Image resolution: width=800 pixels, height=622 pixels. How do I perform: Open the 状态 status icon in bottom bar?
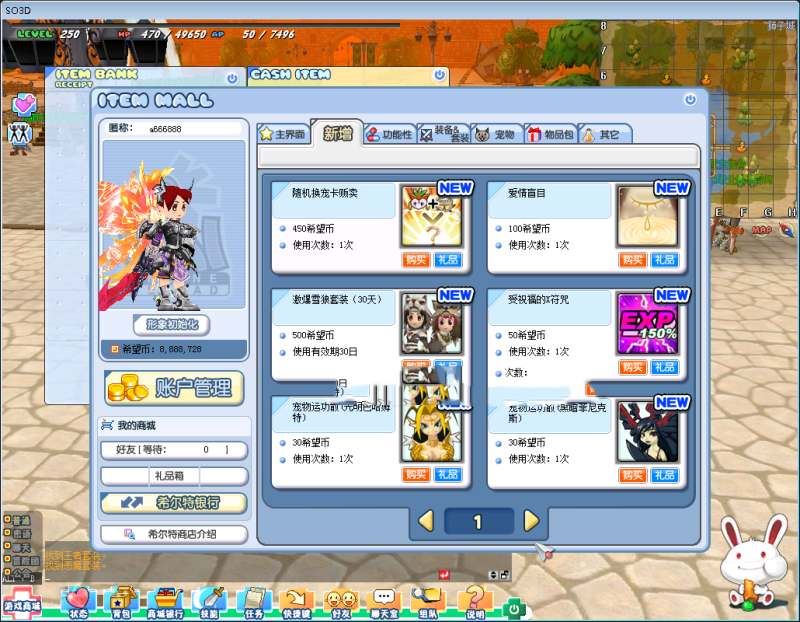tap(79, 602)
